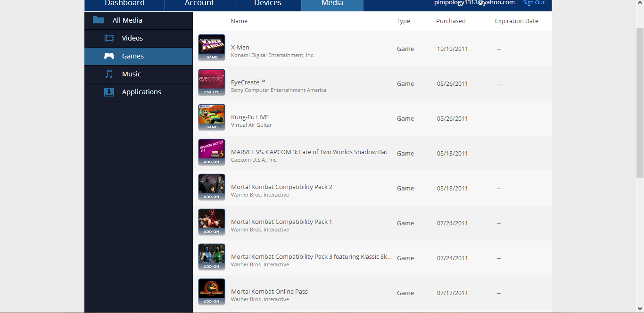Image resolution: width=644 pixels, height=313 pixels.
Task: Click Sony Computer Entertainment America publisher text
Action: point(279,90)
